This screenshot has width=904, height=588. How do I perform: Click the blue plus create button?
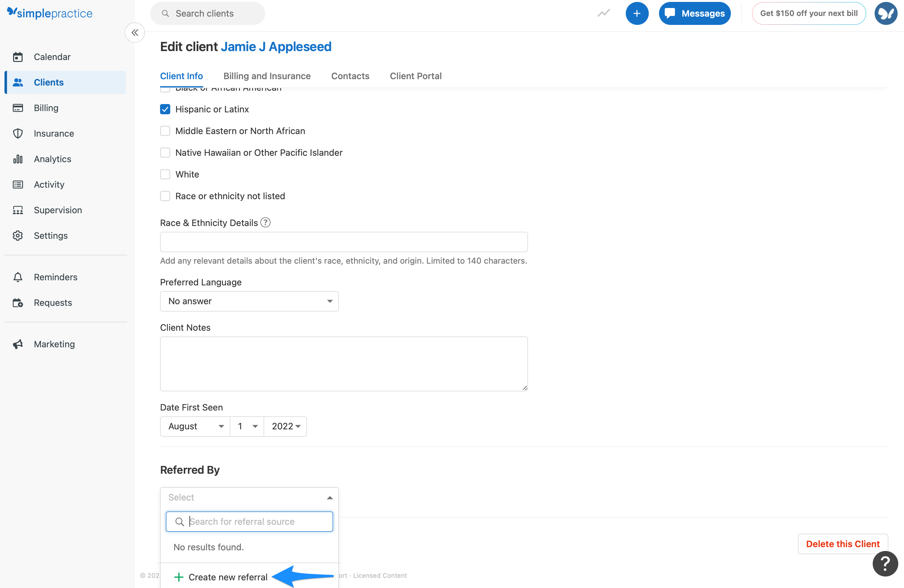(637, 13)
